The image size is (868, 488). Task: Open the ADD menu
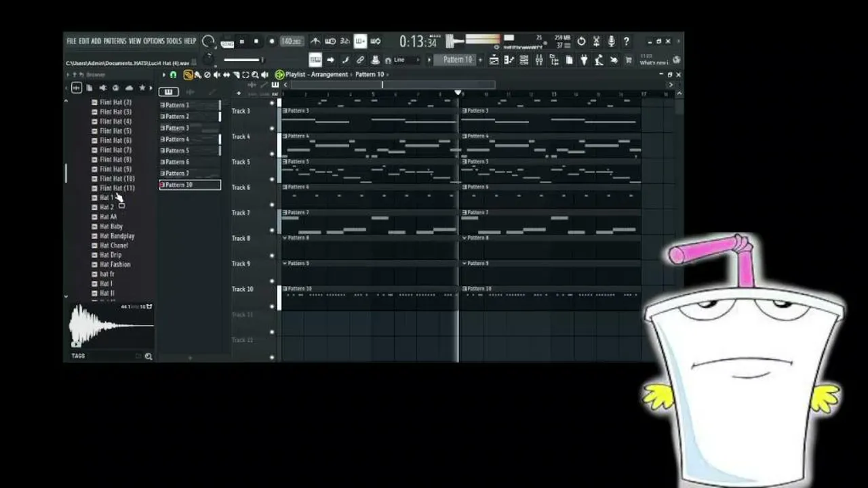[x=96, y=41]
